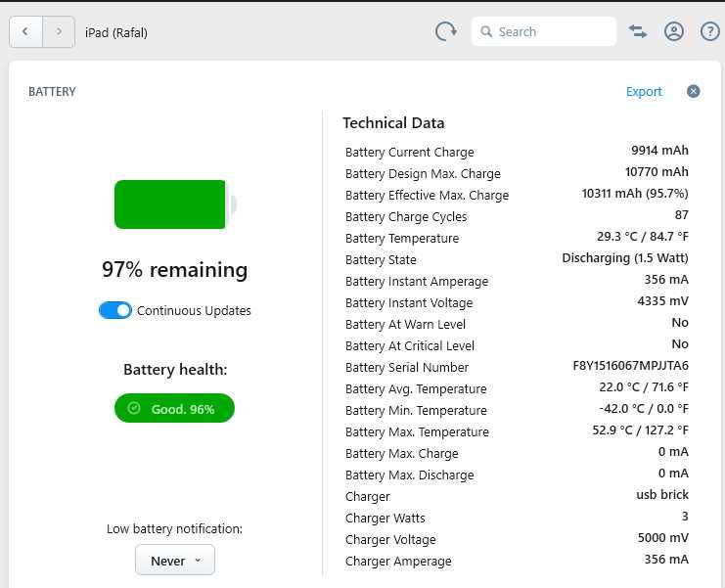Click the Good 96% health badge
Screen dimensions: 725x588
[174, 408]
